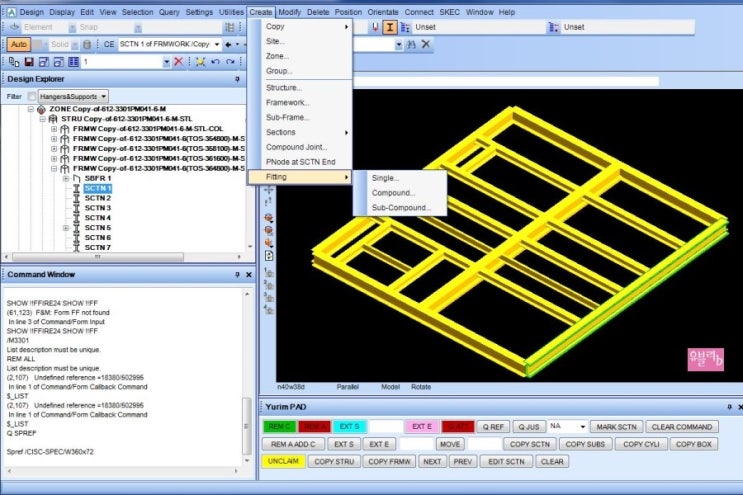Click the CLEAR COMMAND button

(682, 427)
